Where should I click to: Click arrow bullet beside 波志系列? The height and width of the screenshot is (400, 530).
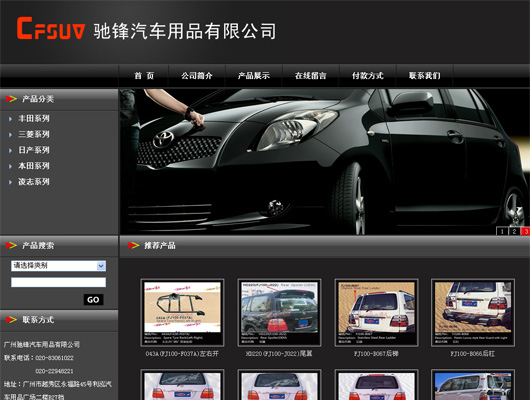pyautogui.click(x=10, y=182)
